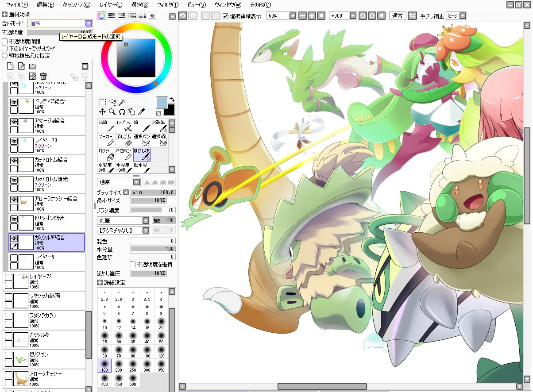Expand the 詳細設定 section

pos(100,283)
